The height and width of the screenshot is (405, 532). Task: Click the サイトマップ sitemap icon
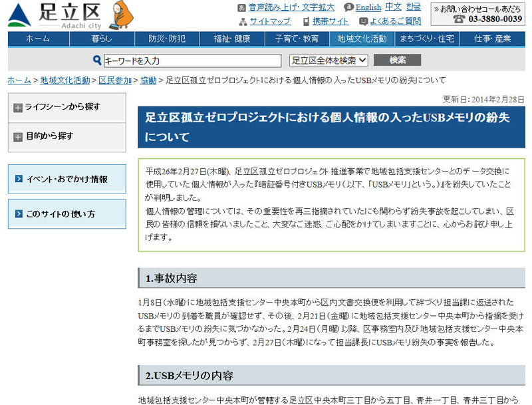tap(243, 21)
